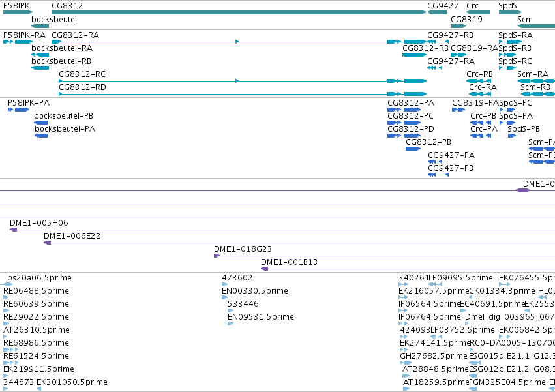Select the EN00330.5prime EST label

coord(255,291)
